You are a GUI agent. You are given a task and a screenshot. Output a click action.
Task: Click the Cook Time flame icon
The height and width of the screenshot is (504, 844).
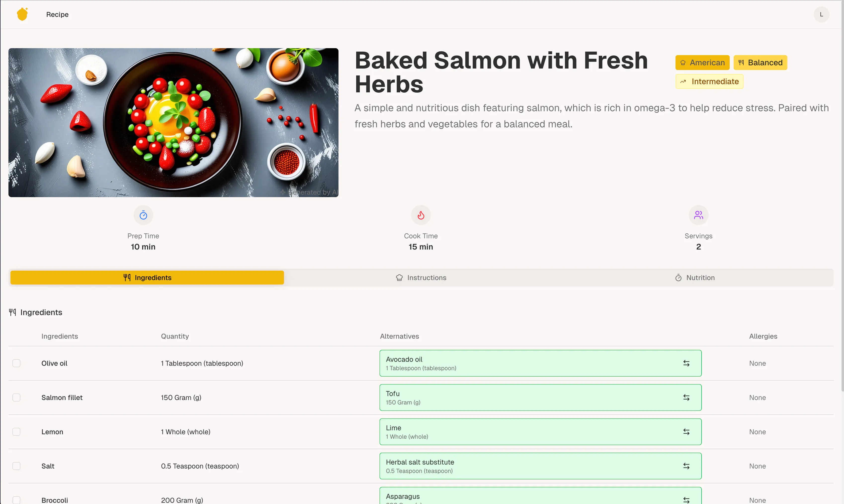pyautogui.click(x=421, y=215)
